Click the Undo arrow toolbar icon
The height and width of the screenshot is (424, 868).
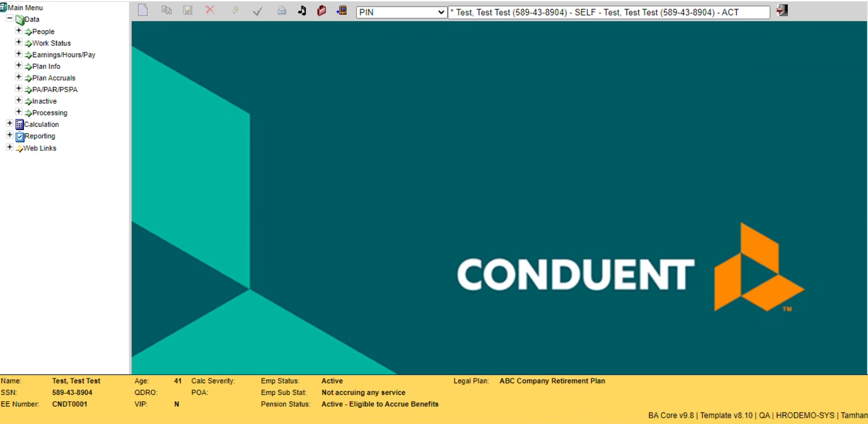[234, 10]
